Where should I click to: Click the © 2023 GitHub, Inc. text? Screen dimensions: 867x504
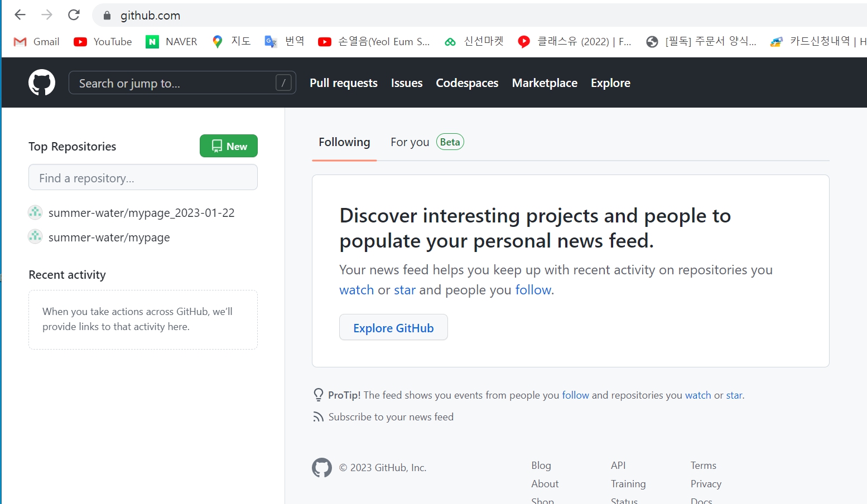[x=383, y=468]
